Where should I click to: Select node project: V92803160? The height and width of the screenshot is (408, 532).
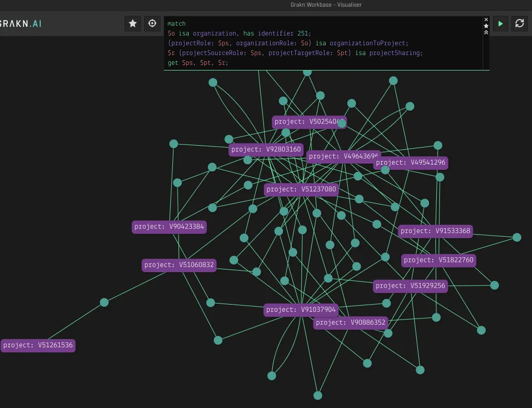pos(266,150)
